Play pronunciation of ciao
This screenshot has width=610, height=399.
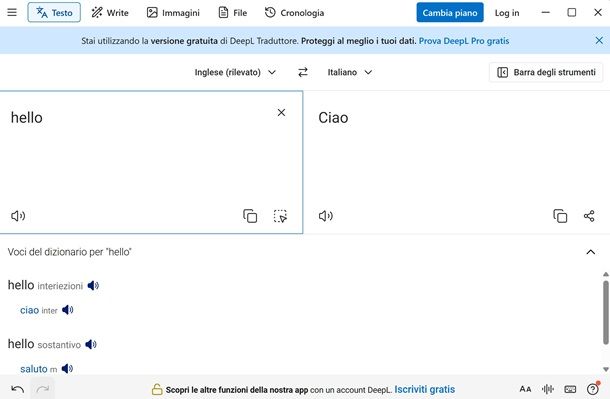(68, 310)
